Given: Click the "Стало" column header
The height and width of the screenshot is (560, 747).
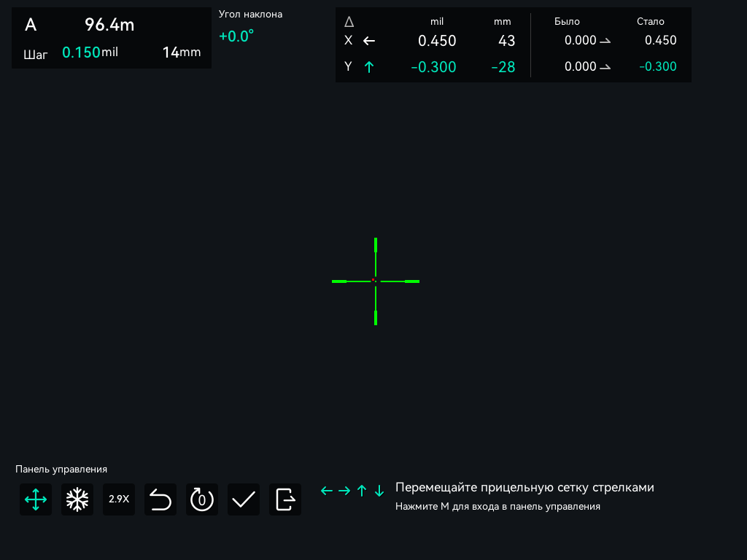Looking at the screenshot, I should 650,21.
